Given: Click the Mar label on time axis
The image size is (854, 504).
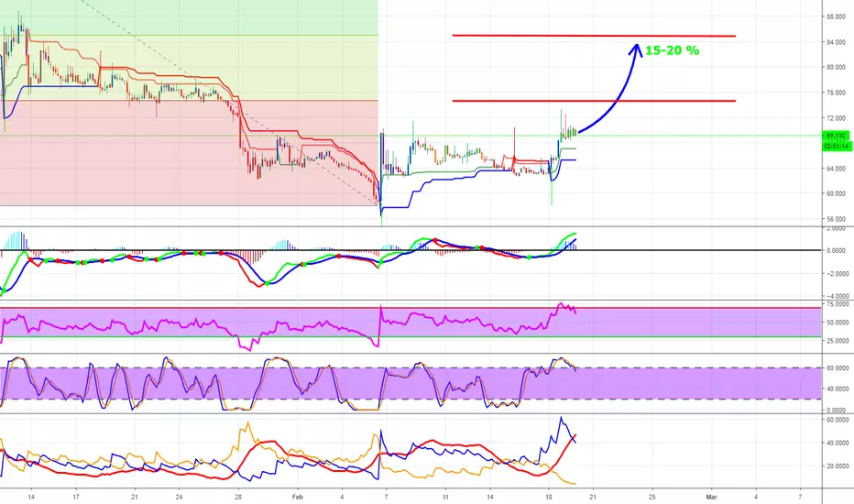Looking at the screenshot, I should (x=711, y=497).
